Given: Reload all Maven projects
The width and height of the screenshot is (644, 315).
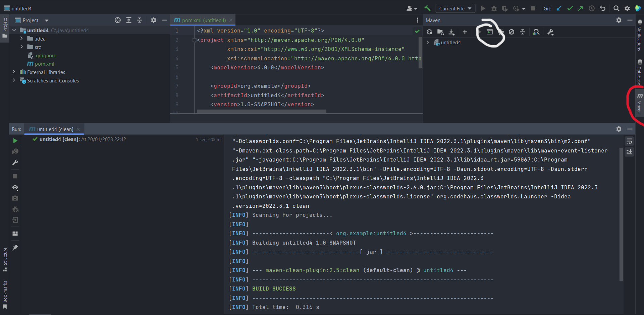Looking at the screenshot, I should pyautogui.click(x=429, y=32).
